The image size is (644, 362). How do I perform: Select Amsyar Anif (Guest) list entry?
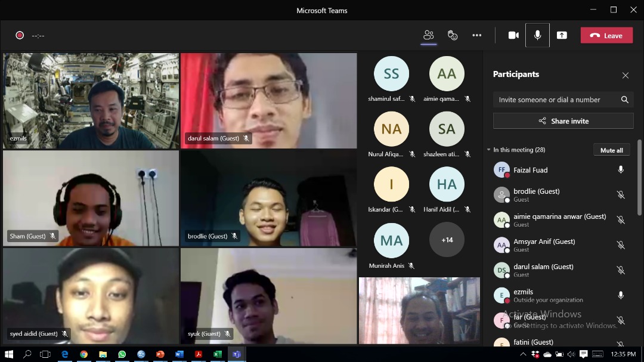click(x=544, y=245)
